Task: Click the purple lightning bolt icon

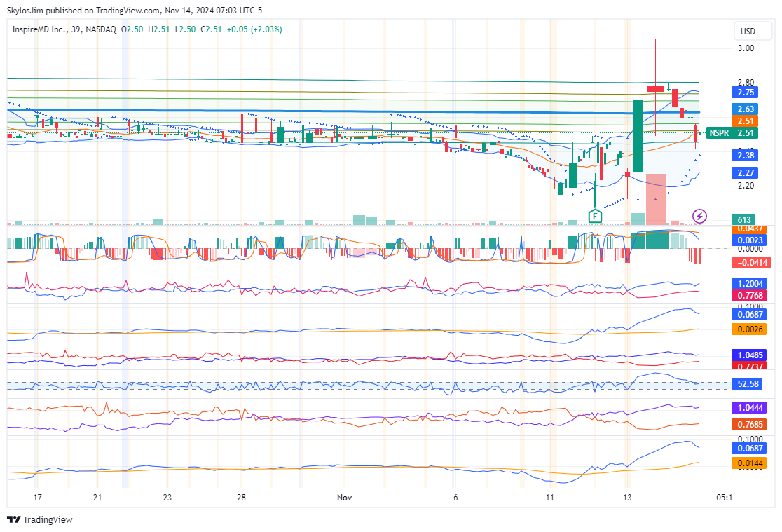Action: (x=699, y=215)
